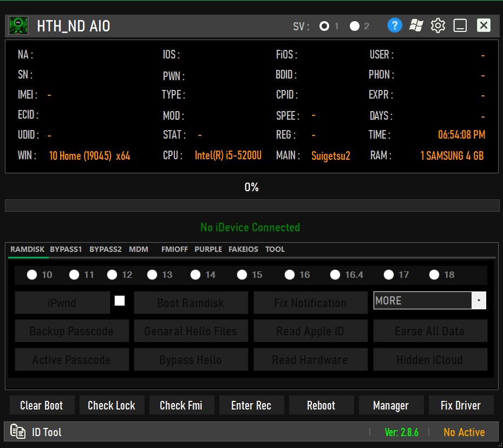Viewport: 503px width, 448px height.
Task: Click the No Active status text
Action: pyautogui.click(x=464, y=432)
